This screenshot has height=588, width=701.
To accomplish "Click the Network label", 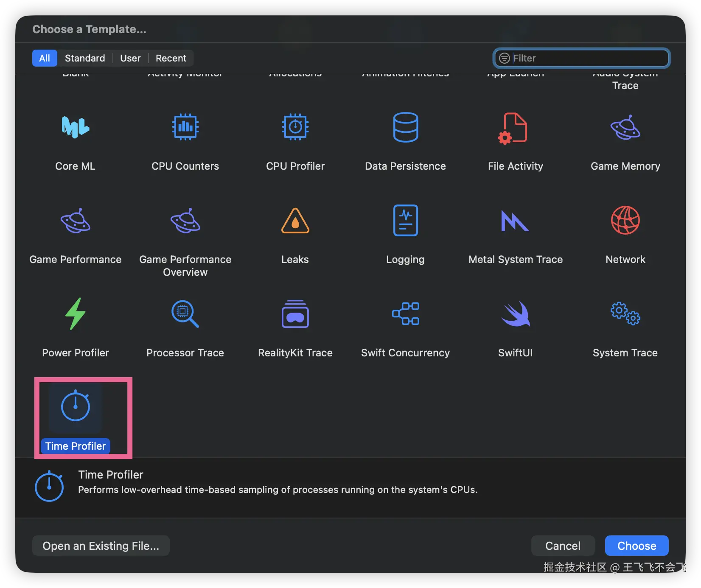I will pos(625,259).
